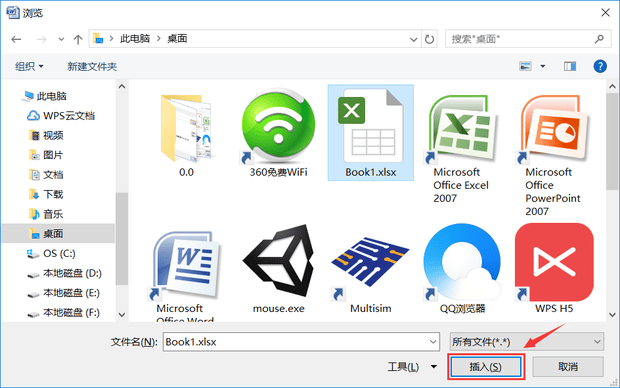Click 桌面 in the address path

(x=177, y=38)
